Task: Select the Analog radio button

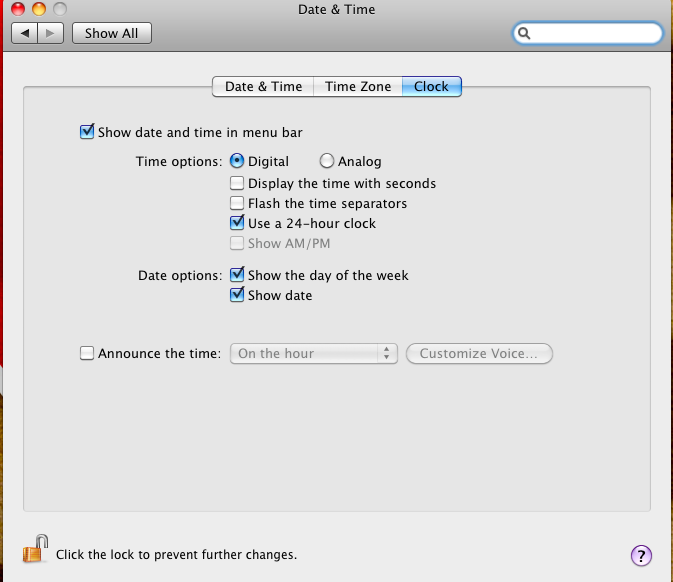Action: [x=327, y=161]
